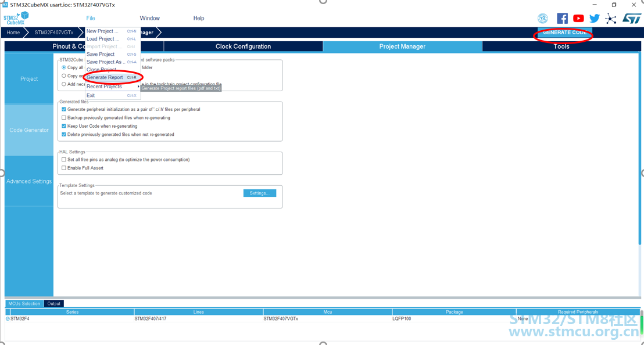
Task: Select the STM32F407VGTx Mcu cell
Action: coord(327,319)
